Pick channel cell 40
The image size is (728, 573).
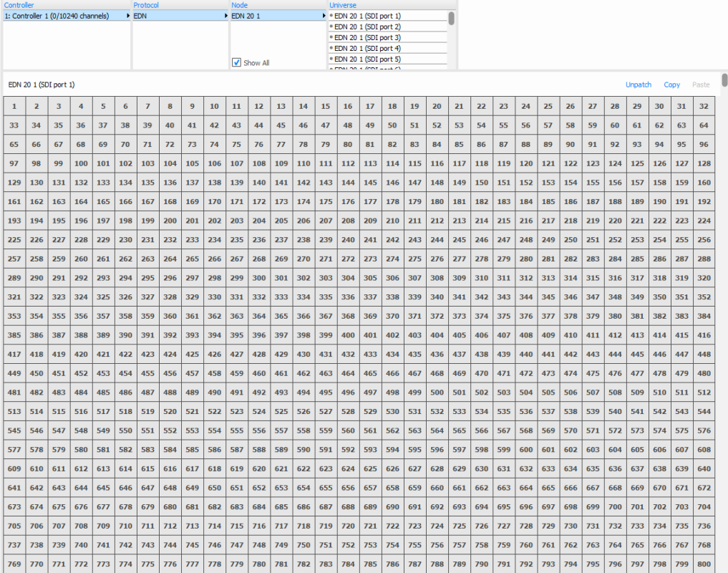[x=170, y=125]
